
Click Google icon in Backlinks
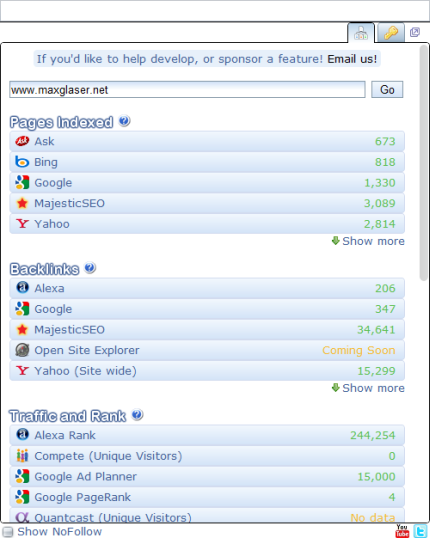click(x=22, y=308)
